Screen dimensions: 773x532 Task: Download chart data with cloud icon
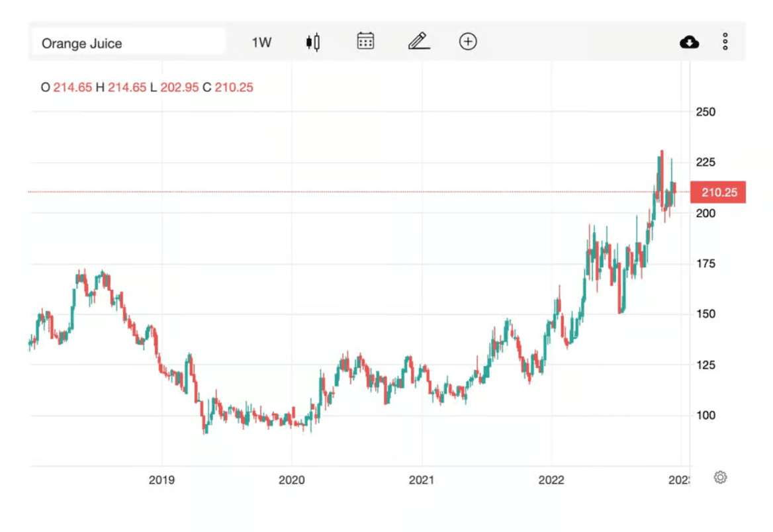point(689,42)
